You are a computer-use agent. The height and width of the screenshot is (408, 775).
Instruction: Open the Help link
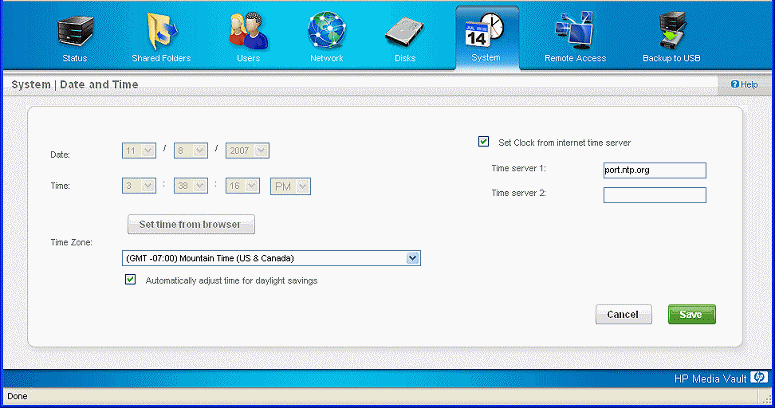744,86
